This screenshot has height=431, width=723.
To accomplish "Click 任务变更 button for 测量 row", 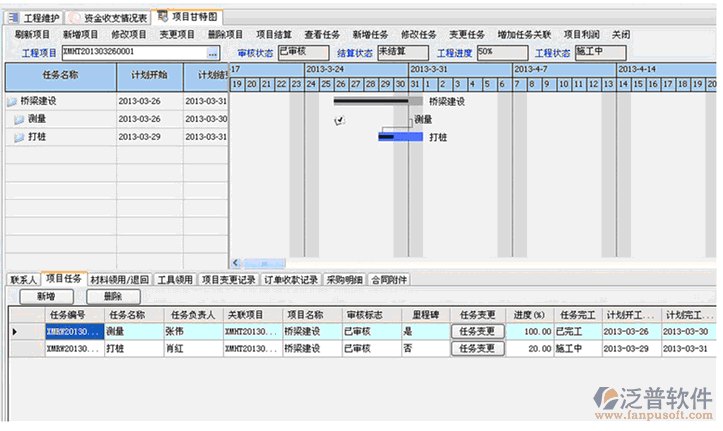I will [475, 331].
